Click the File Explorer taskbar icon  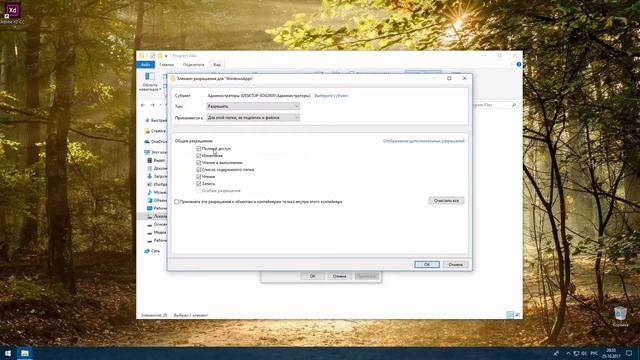[x=24, y=353]
